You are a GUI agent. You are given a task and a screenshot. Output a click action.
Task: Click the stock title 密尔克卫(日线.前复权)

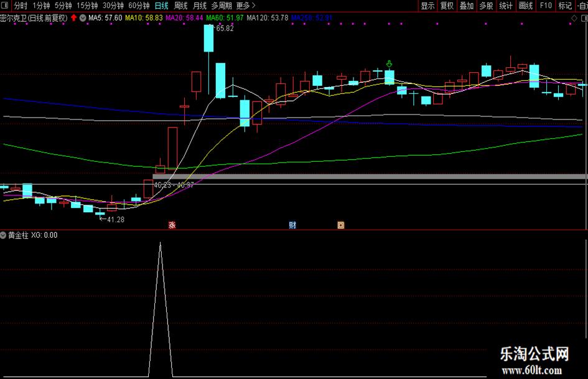pyautogui.click(x=34, y=18)
